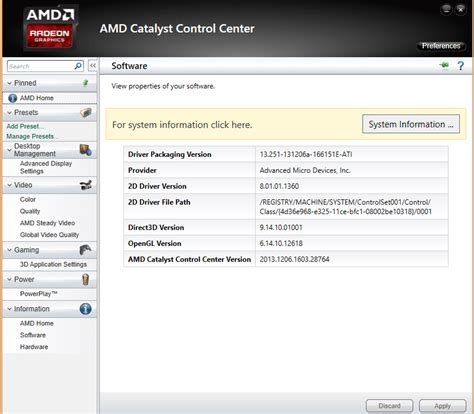474x414 pixels.
Task: Select Direct3D Version value 9.14.10.01001
Action: coord(281,227)
